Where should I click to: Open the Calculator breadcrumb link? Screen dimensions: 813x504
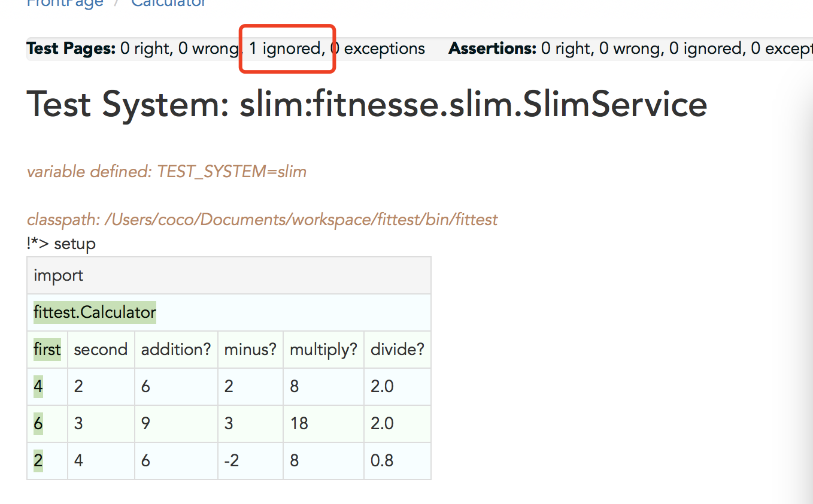click(169, 3)
